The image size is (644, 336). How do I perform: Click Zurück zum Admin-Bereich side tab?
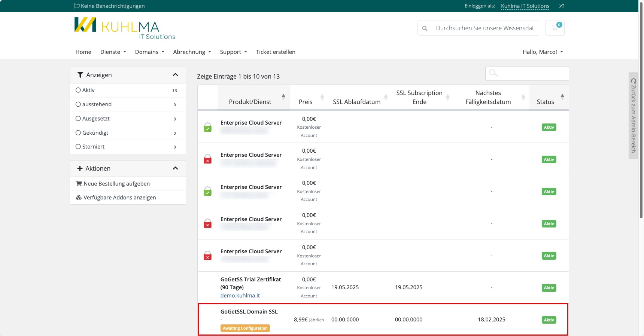[x=634, y=116]
